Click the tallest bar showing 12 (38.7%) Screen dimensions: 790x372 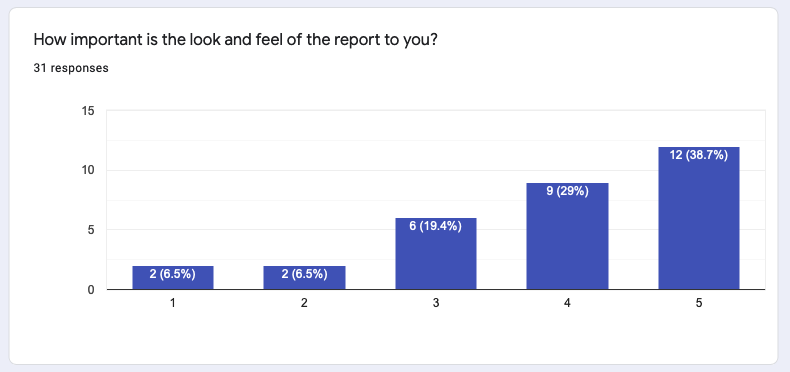[699, 218]
